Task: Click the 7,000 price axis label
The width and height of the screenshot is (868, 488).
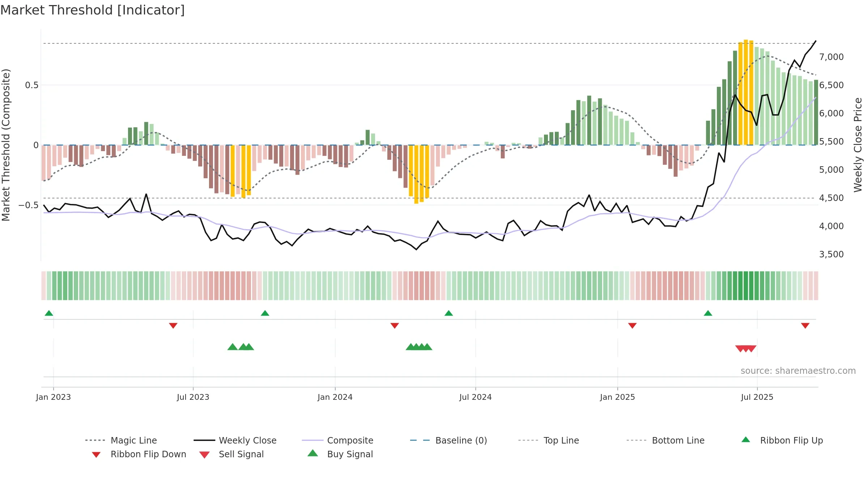Action: 831,57
